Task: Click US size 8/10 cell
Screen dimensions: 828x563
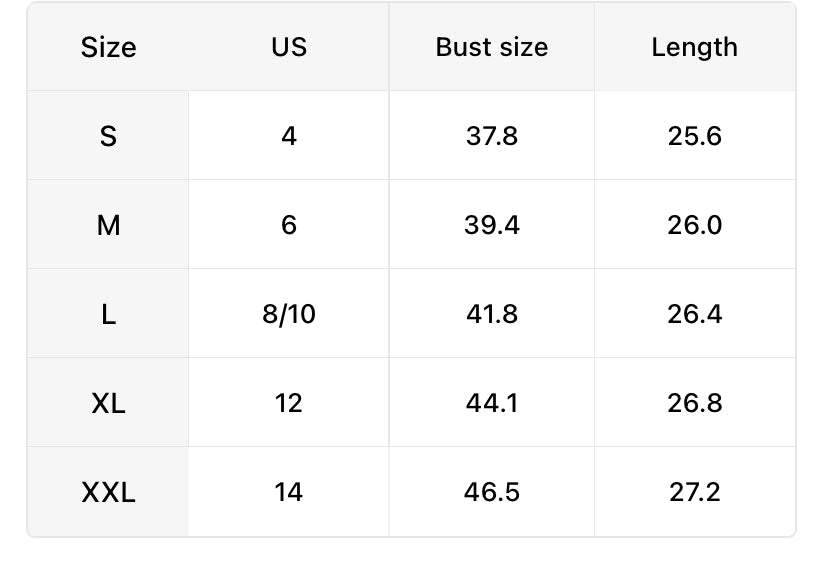Action: 289,314
